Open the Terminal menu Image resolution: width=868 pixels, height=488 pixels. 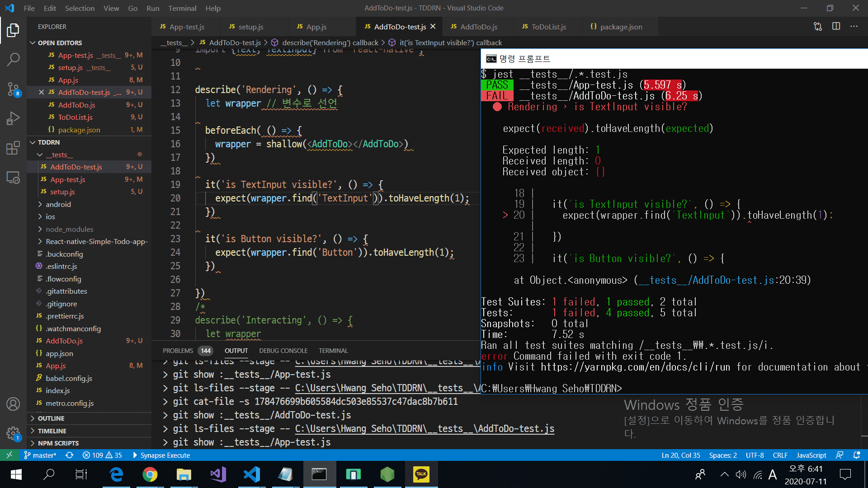tap(182, 8)
